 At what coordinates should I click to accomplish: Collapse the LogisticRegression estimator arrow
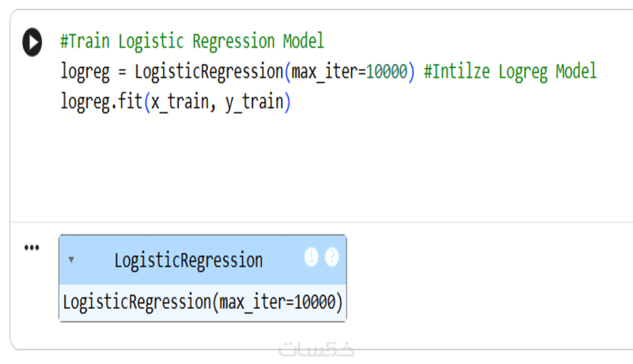point(71,260)
